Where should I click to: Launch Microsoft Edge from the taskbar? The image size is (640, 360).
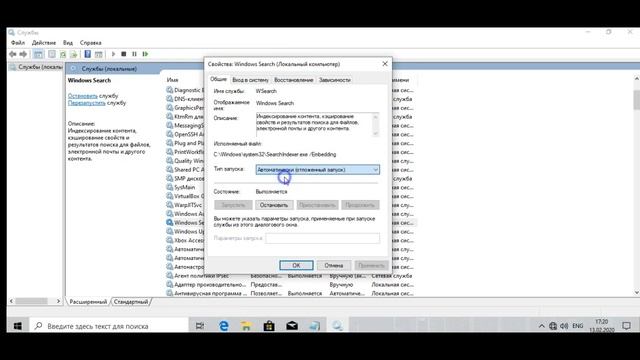[224, 326]
